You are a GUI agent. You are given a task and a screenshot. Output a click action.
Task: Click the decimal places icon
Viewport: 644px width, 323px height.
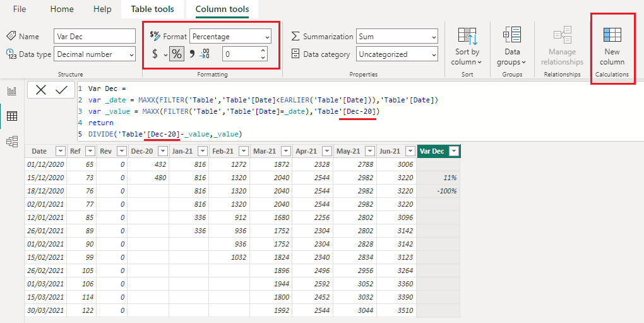tap(205, 54)
